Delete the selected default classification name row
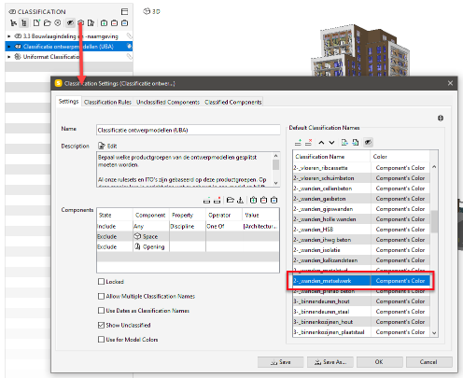Viewport: 463px width, 378px height. tap(309, 143)
